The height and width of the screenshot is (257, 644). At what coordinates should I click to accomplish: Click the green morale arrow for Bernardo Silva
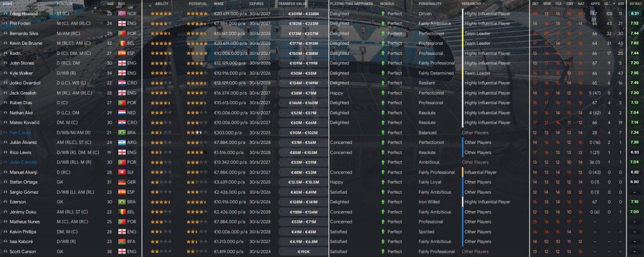(x=383, y=33)
